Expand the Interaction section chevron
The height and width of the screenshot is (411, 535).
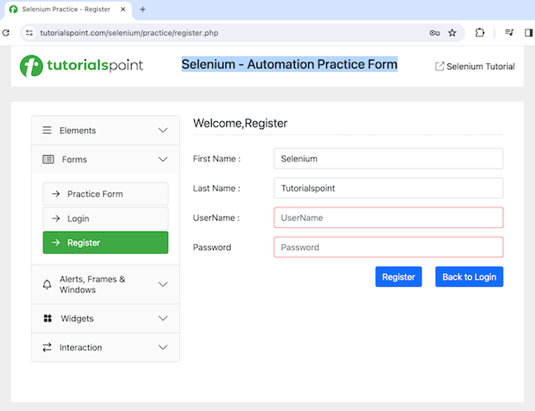coord(163,347)
